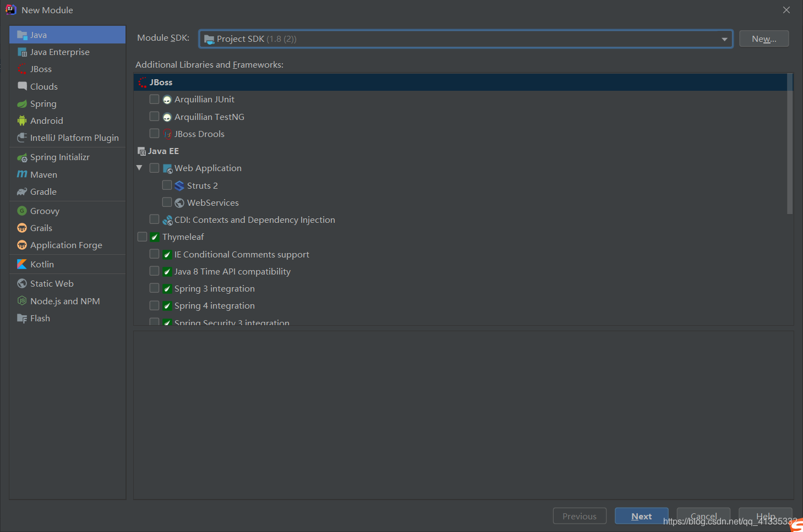This screenshot has height=532, width=803.
Task: Click the Flash folder icon
Action: coord(22,318)
